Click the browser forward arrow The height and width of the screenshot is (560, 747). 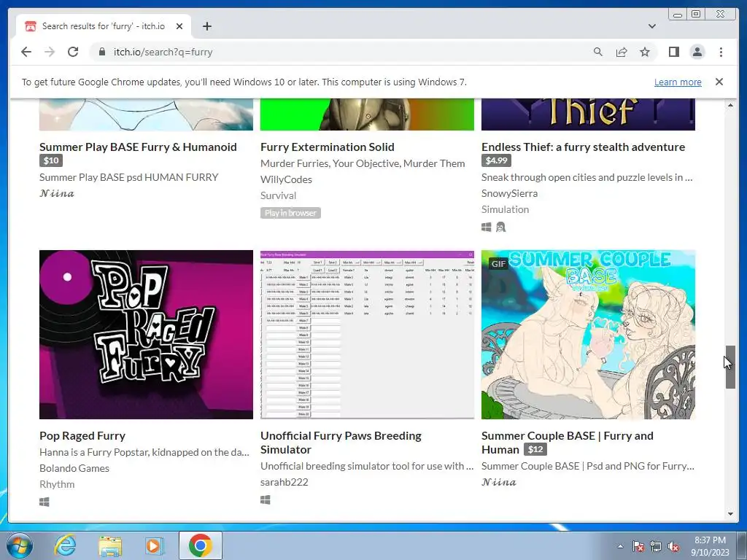pyautogui.click(x=50, y=52)
